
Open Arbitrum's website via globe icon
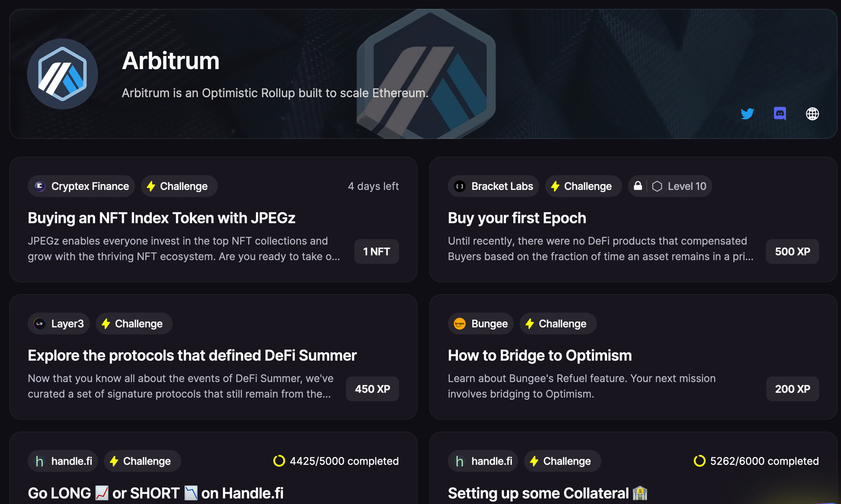(812, 114)
